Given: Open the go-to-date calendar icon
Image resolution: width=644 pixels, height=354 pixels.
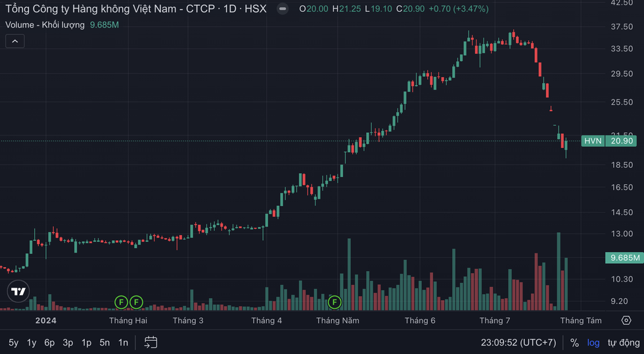Looking at the screenshot, I should (x=150, y=342).
